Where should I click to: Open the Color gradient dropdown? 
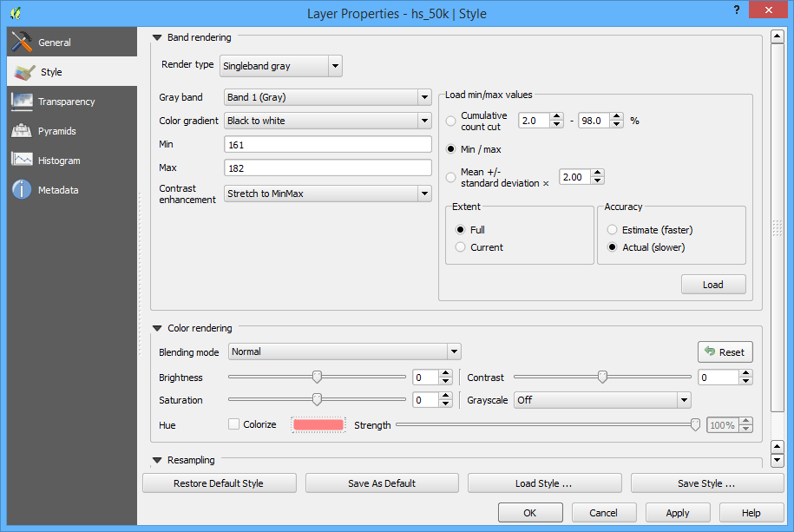(x=424, y=121)
